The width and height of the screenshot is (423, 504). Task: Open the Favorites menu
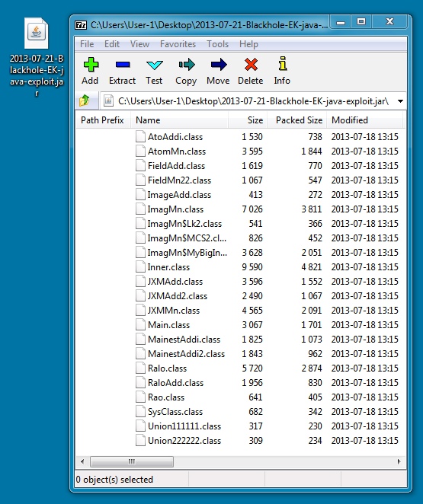(178, 44)
